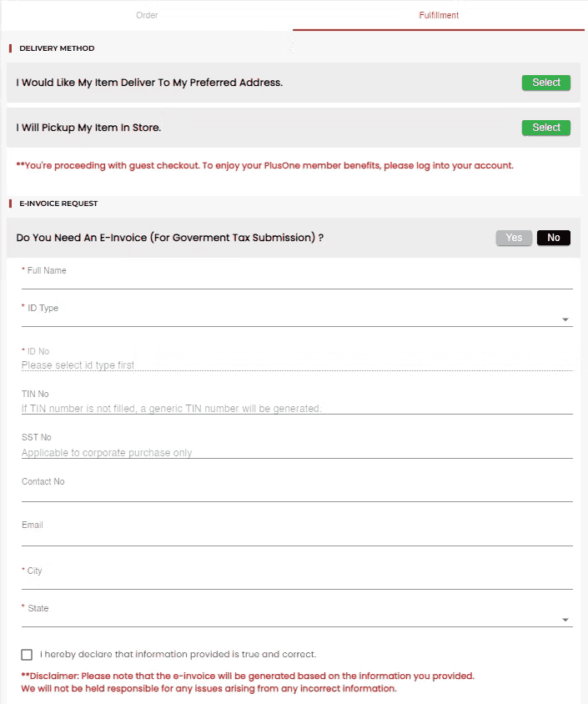Viewport: 588px width, 704px height.
Task: Choose Yes for e-invoice request
Action: 514,238
